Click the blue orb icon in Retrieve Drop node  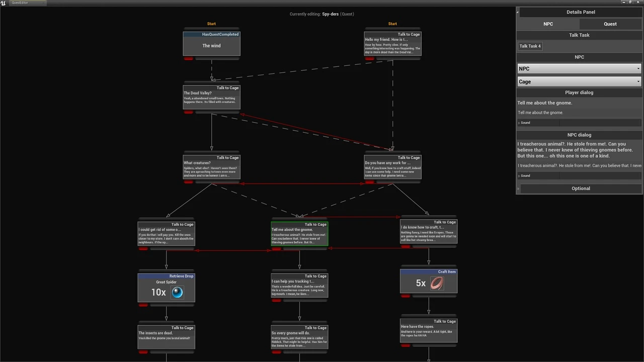[177, 293]
